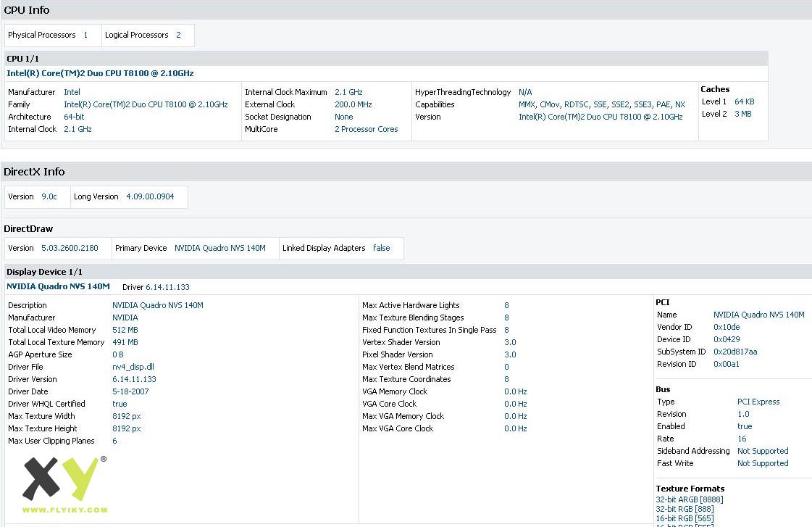Click the "VGA Memory Clock" label
Screen dimensions: 812x527
[x=395, y=391]
